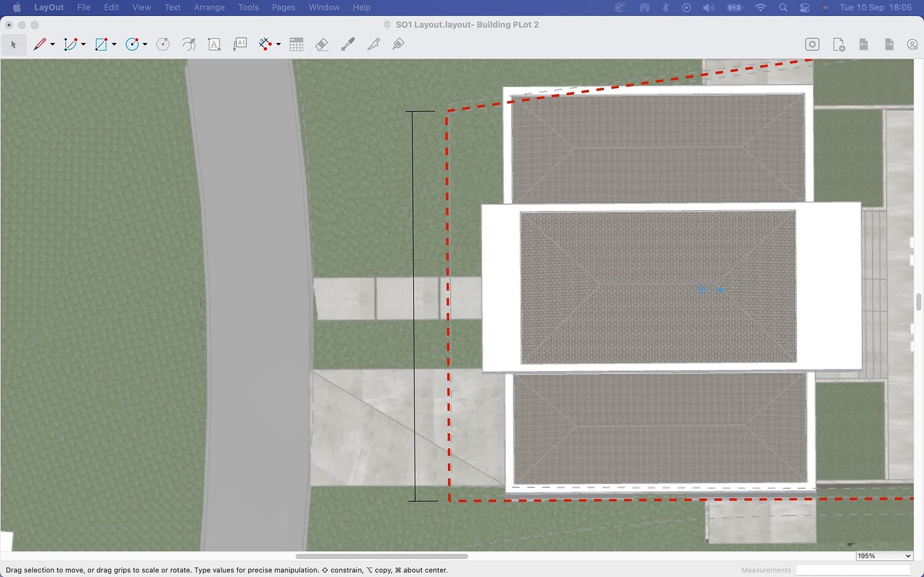Select the Split tool
Viewport: 924px width, 577px height.
click(x=373, y=44)
